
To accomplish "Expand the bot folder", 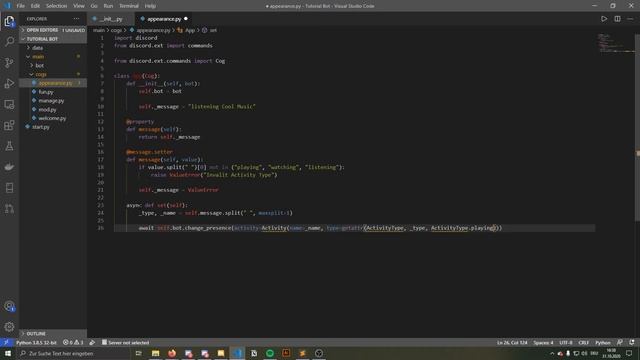I will pyautogui.click(x=53, y=65).
